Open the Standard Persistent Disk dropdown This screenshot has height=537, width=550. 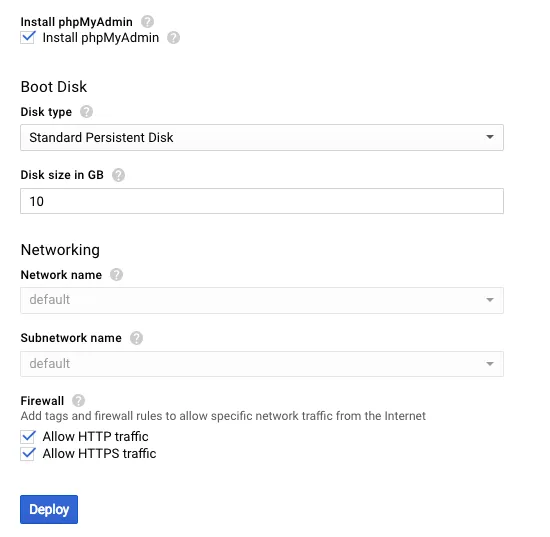click(x=262, y=137)
